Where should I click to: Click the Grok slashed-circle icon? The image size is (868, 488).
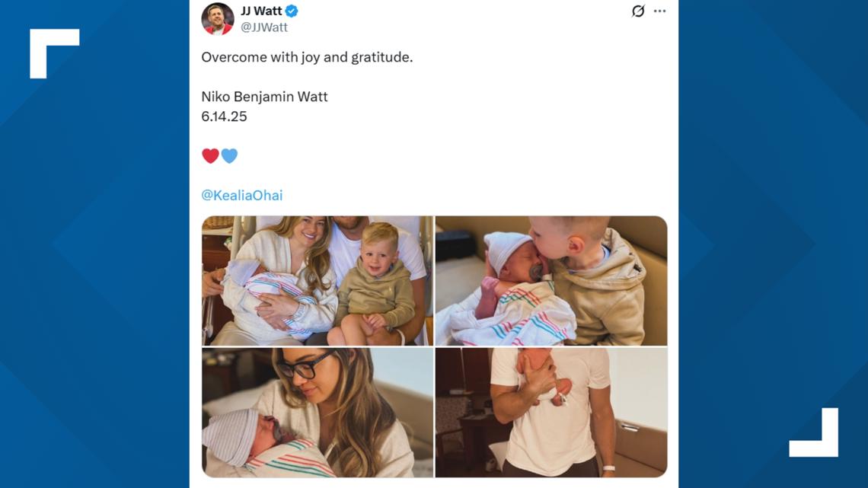point(638,11)
